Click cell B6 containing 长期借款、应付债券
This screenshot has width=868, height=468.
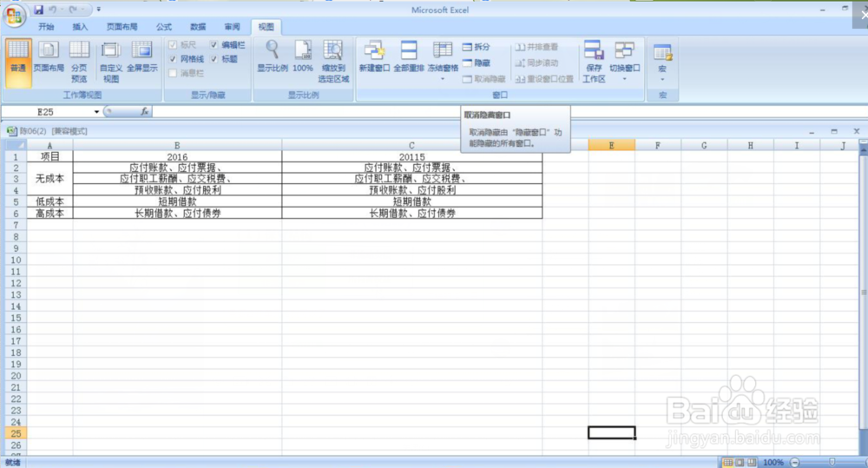click(177, 214)
